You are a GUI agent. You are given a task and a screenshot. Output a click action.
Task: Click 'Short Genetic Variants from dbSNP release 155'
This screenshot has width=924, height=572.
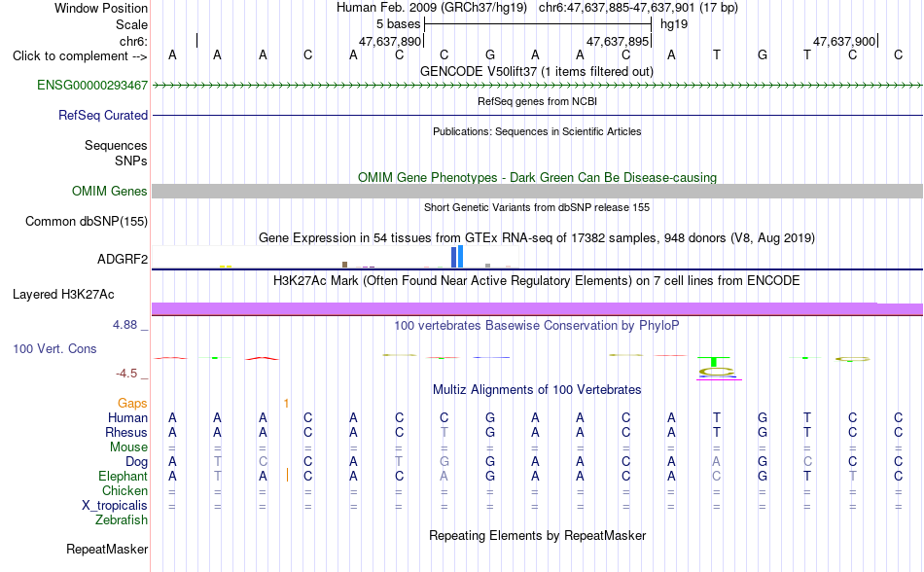point(537,207)
